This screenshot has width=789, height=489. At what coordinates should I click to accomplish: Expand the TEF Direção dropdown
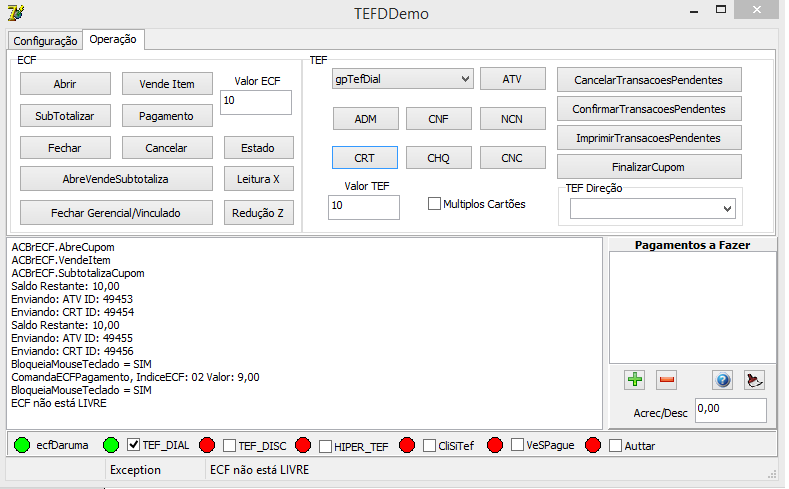[653, 209]
